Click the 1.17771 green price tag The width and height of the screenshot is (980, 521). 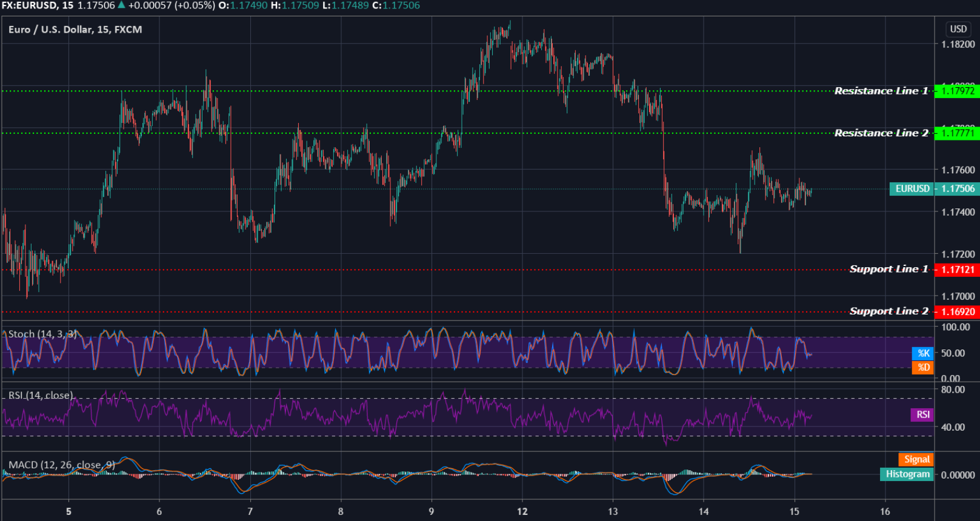pyautogui.click(x=958, y=133)
